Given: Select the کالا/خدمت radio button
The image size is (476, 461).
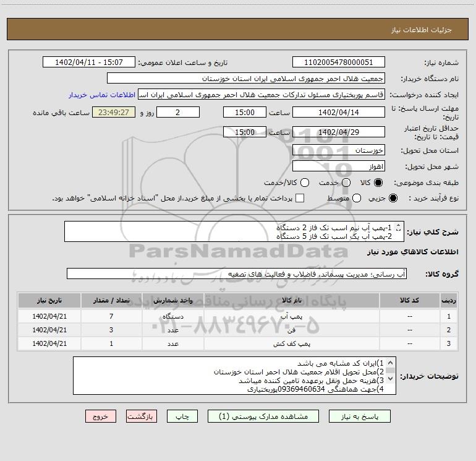Looking at the screenshot, I should [x=305, y=183].
